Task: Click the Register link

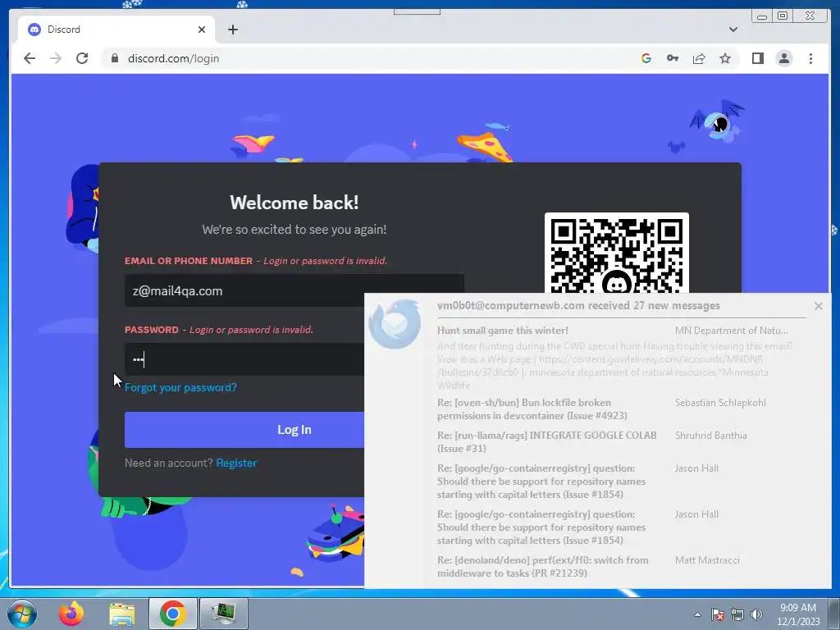Action: pyautogui.click(x=236, y=463)
